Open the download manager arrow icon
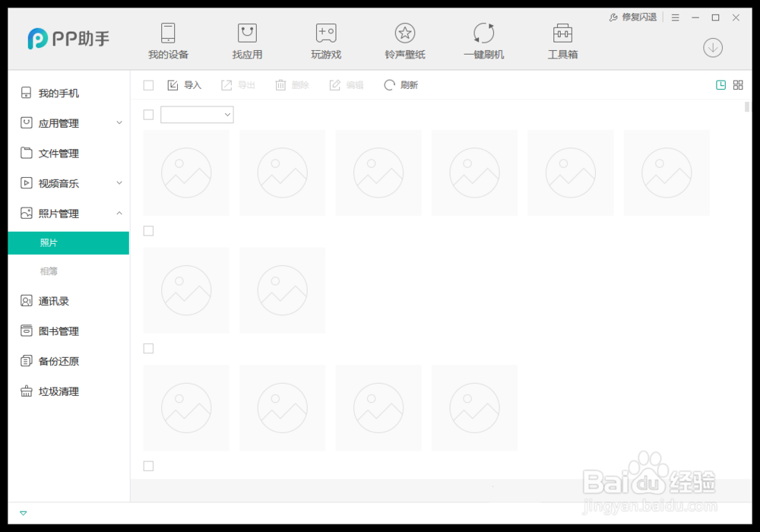This screenshot has width=760, height=532. (x=713, y=47)
